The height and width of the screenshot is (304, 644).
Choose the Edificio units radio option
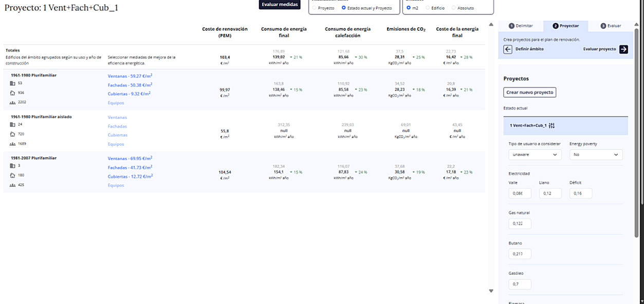tap(428, 8)
